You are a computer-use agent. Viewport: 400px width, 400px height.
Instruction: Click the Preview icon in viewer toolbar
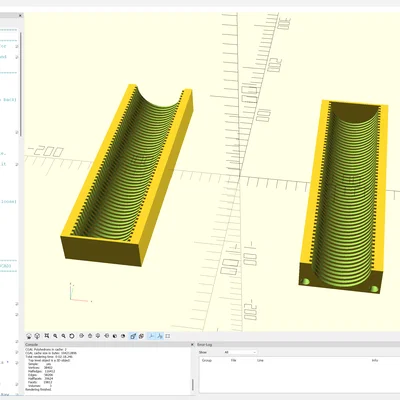(x=29, y=336)
